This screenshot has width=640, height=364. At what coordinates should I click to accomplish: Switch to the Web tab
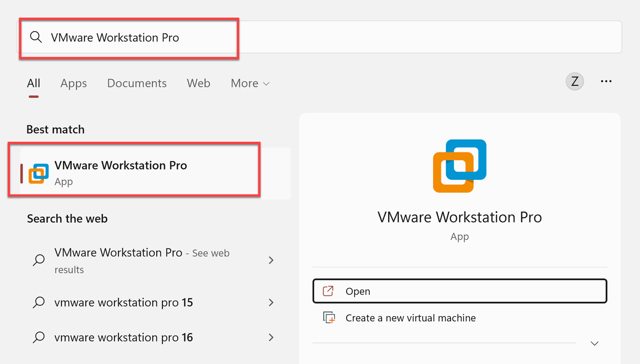(x=198, y=83)
